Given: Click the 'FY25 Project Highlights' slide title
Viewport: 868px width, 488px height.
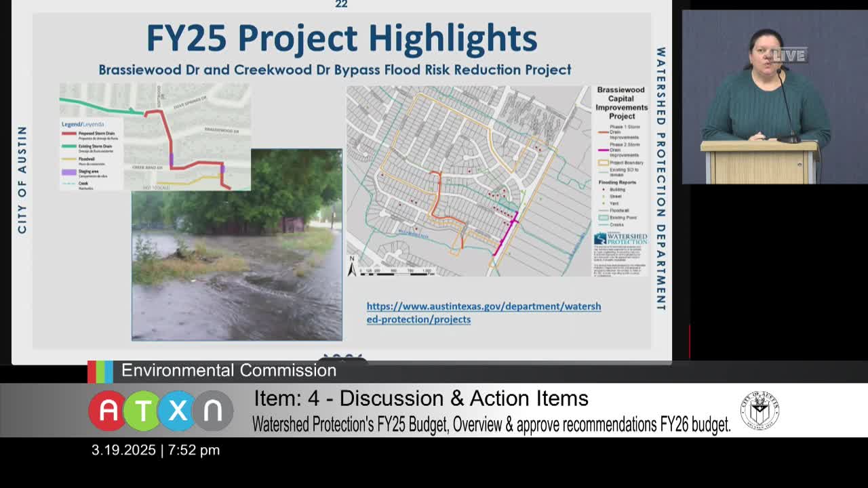Looking at the screenshot, I should [x=342, y=38].
